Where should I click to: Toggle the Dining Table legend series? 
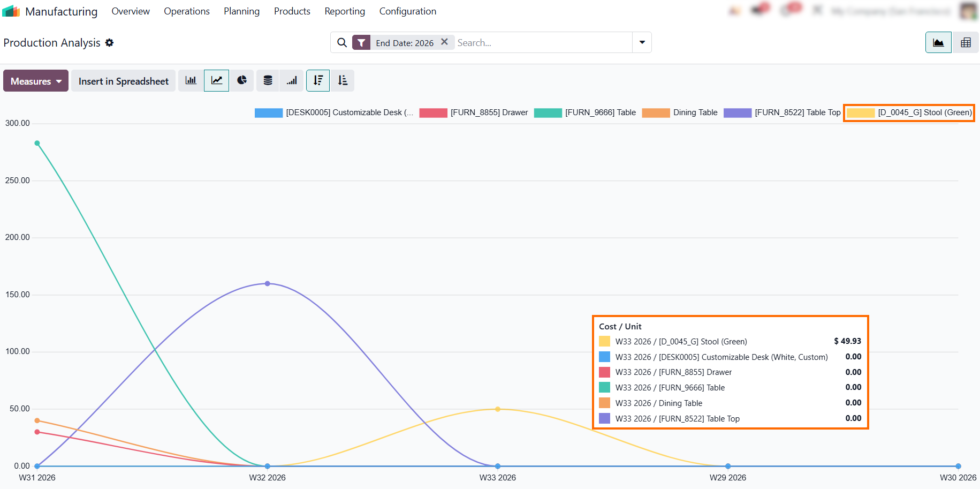tap(680, 112)
